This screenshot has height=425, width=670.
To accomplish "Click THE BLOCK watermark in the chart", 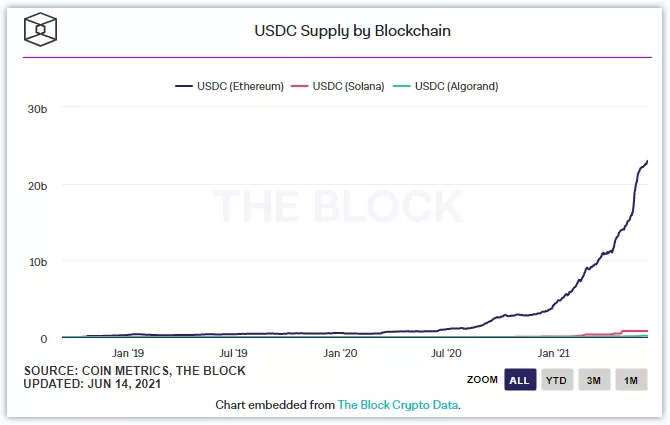I will click(x=338, y=206).
